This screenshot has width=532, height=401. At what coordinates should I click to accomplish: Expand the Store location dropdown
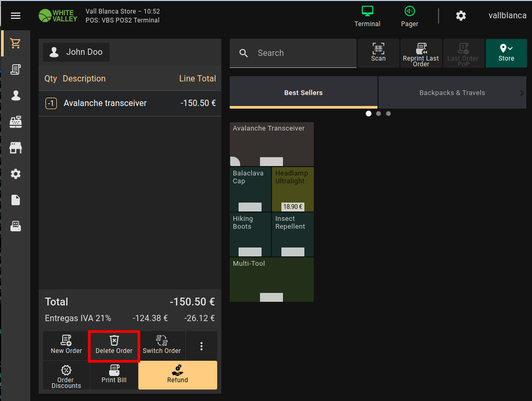click(506, 53)
